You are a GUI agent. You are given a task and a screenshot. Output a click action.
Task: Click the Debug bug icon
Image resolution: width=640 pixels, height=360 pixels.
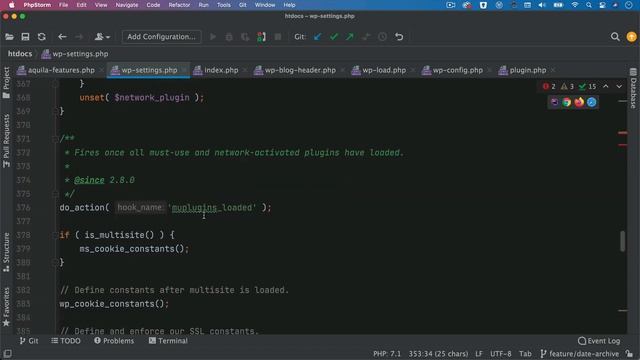pos(229,37)
